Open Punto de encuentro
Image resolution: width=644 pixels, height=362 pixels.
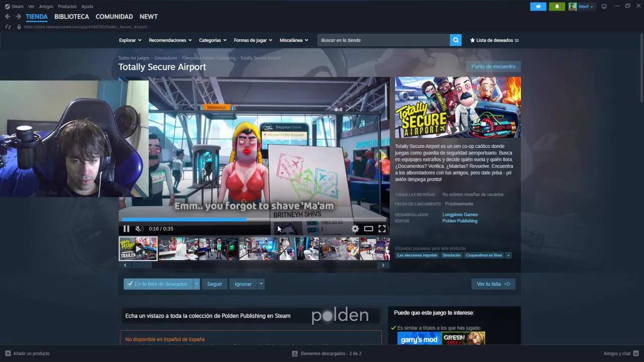coord(493,66)
